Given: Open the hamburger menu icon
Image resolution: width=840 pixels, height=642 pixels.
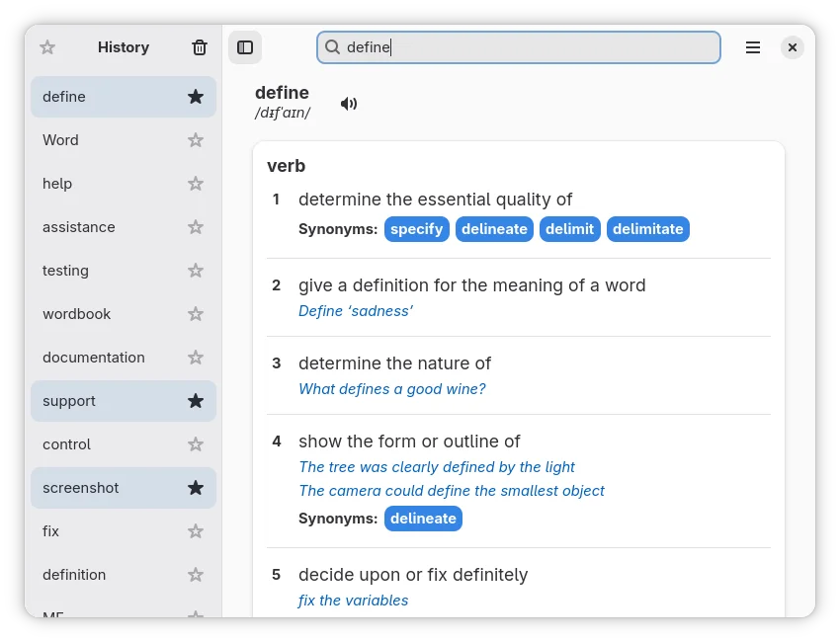Looking at the screenshot, I should pos(753,46).
